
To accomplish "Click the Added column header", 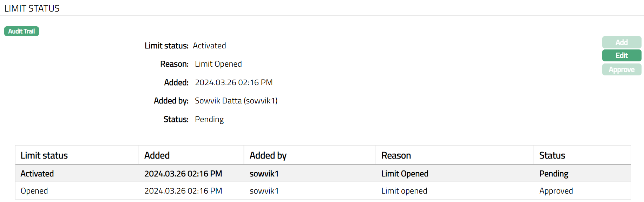I will [157, 155].
